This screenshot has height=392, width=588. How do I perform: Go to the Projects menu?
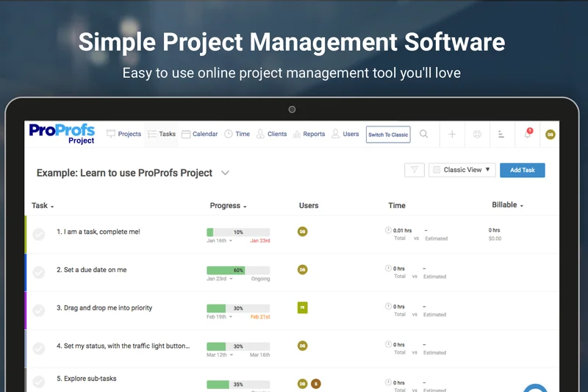[123, 134]
